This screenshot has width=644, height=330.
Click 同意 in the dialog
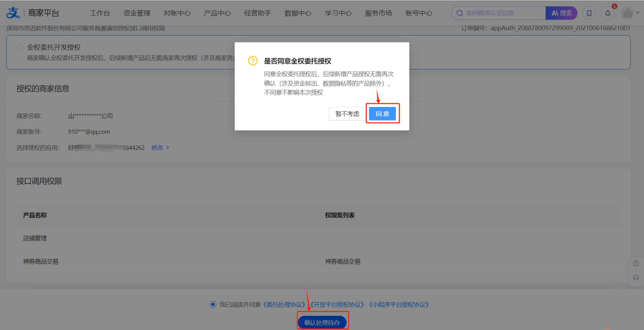tap(382, 114)
